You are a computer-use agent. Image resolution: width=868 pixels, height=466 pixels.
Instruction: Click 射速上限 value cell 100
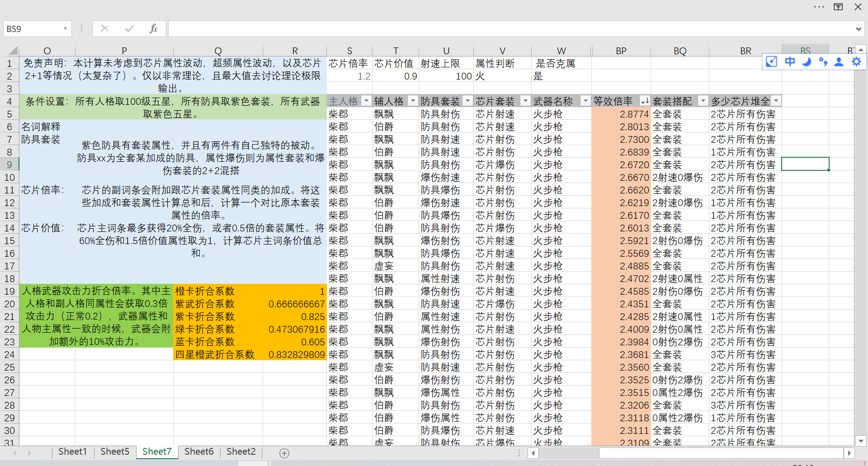tap(446, 76)
